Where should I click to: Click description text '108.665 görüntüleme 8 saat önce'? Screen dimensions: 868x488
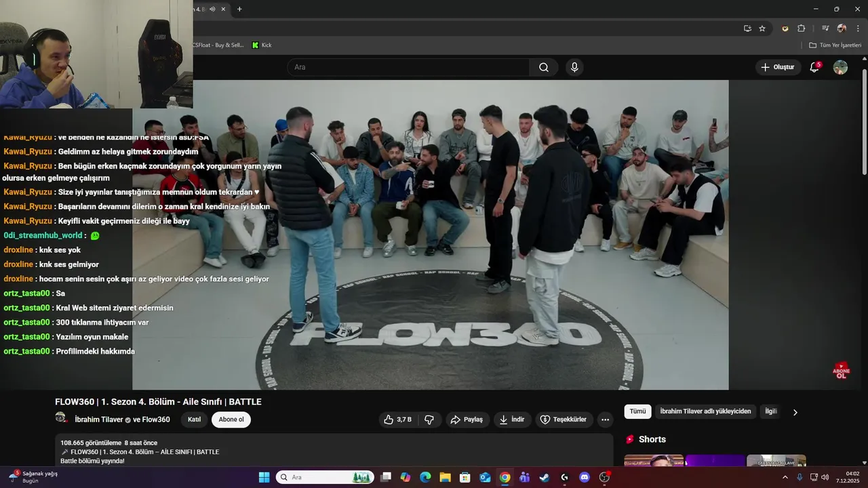point(108,443)
